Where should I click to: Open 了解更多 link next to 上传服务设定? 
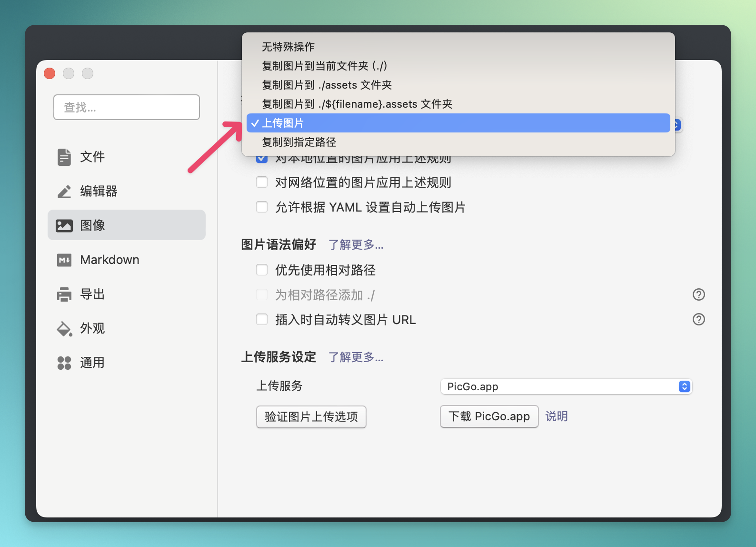356,357
